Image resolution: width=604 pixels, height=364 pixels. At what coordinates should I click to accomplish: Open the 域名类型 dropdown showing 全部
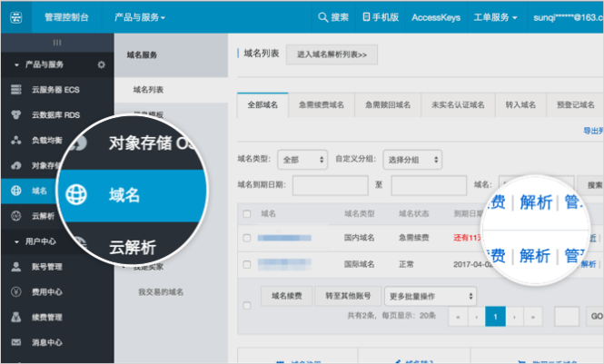[x=302, y=159]
